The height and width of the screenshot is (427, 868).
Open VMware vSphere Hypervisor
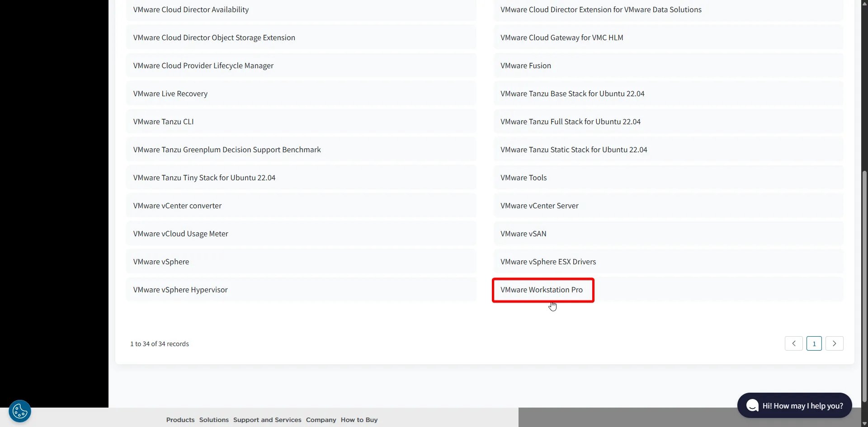pos(301,290)
